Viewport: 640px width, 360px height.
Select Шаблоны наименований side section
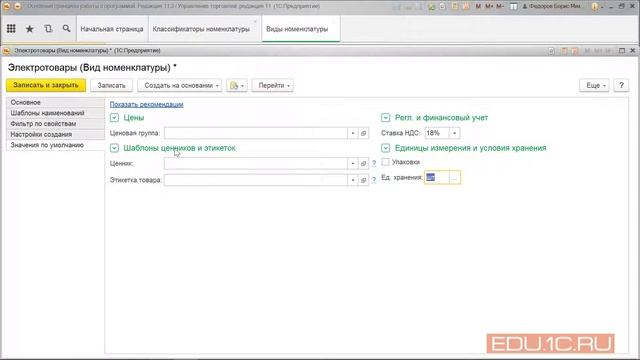pos(56,113)
